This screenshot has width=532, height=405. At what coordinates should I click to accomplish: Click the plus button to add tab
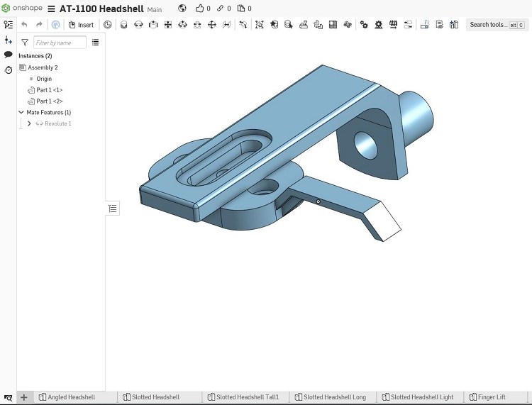(x=23, y=397)
